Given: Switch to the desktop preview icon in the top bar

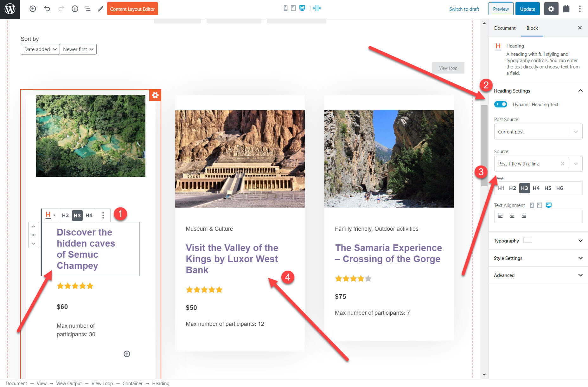Looking at the screenshot, I should click(302, 8).
